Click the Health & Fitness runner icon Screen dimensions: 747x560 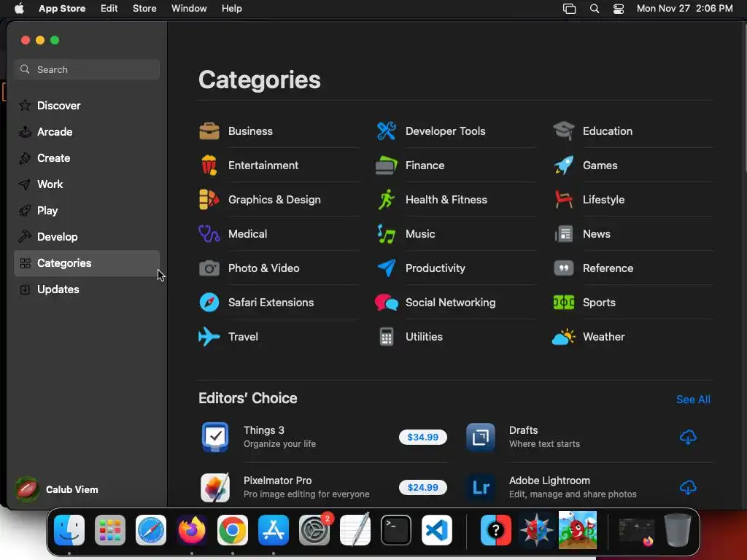pyautogui.click(x=387, y=200)
